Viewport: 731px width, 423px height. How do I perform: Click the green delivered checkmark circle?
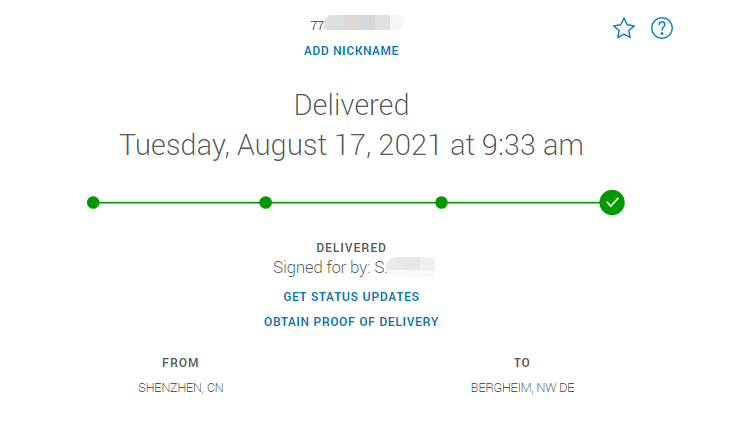(612, 202)
